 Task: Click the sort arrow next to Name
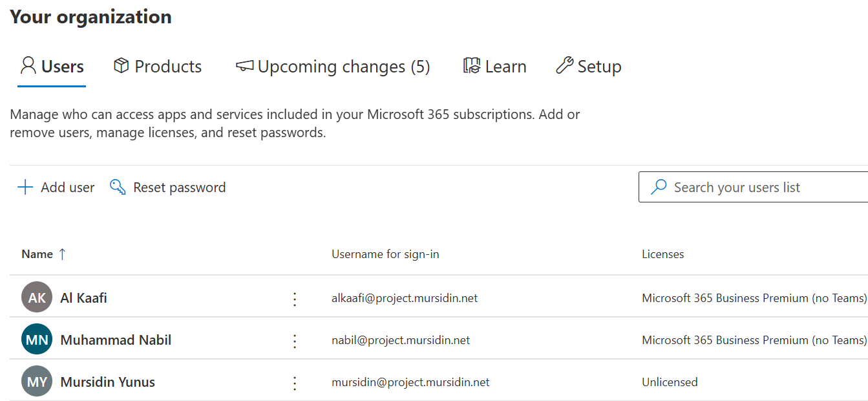(62, 254)
